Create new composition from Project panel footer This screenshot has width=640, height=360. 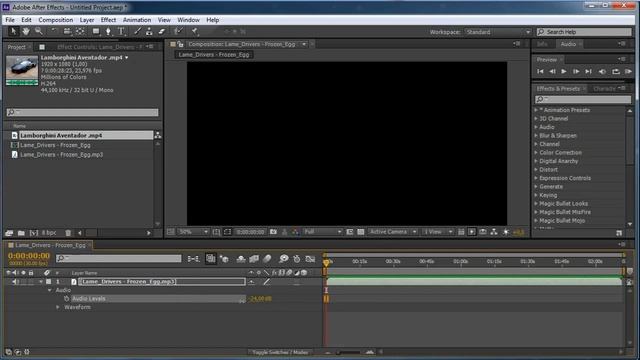point(33,233)
